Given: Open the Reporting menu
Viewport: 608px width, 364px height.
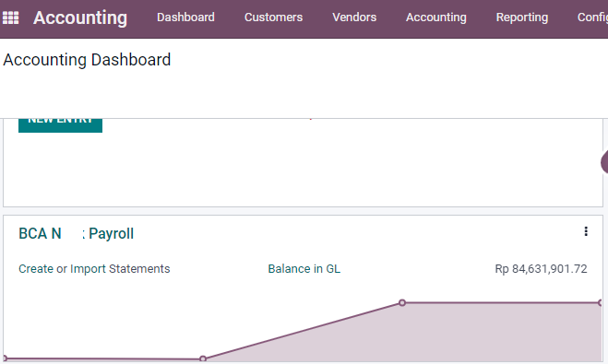Looking at the screenshot, I should pos(522,17).
